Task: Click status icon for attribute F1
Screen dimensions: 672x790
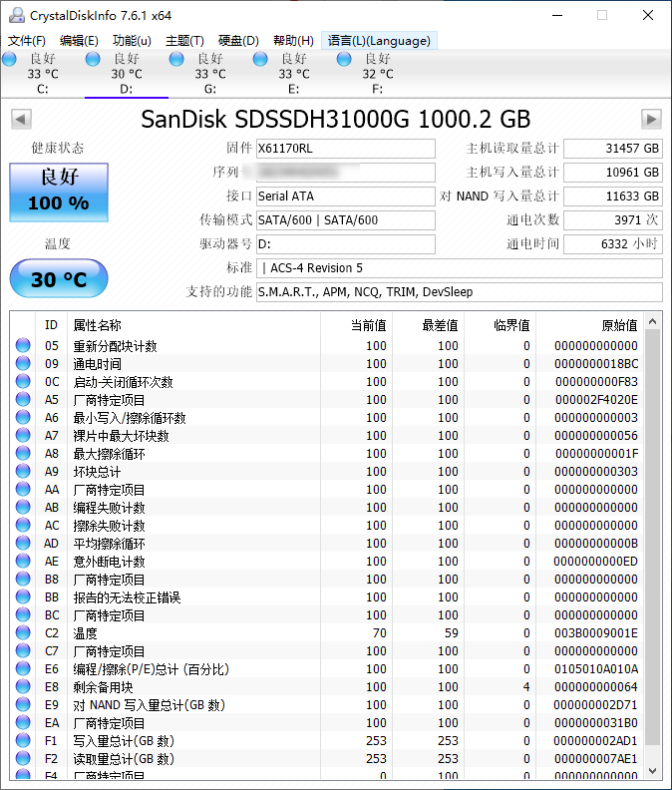Action: click(23, 740)
